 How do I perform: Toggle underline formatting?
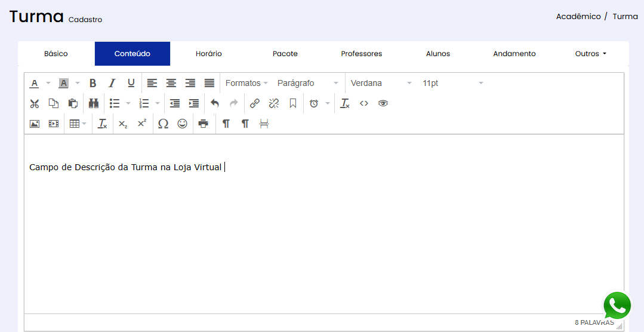[131, 84]
